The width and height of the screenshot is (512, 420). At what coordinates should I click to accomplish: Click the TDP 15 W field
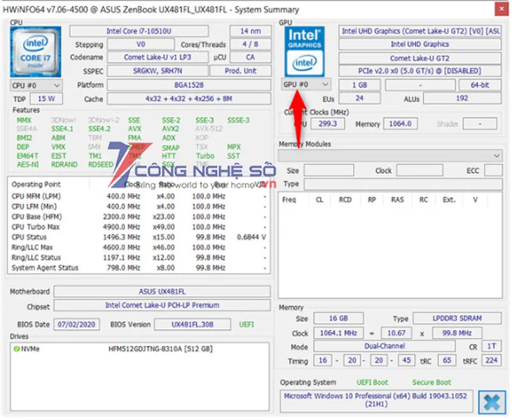tap(46, 99)
